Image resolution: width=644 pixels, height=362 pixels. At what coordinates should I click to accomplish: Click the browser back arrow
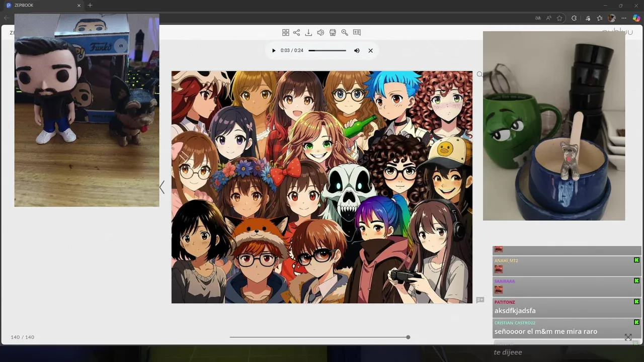pos(7,18)
